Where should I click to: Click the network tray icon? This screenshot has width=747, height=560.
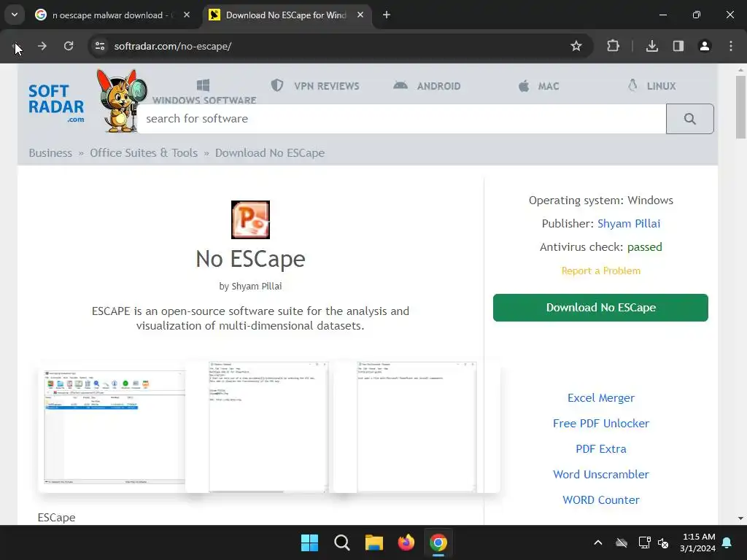644,542
